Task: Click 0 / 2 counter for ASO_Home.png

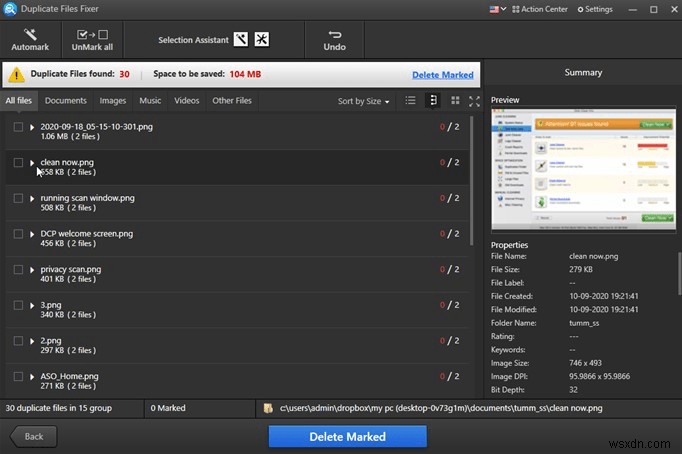Action: (x=449, y=376)
